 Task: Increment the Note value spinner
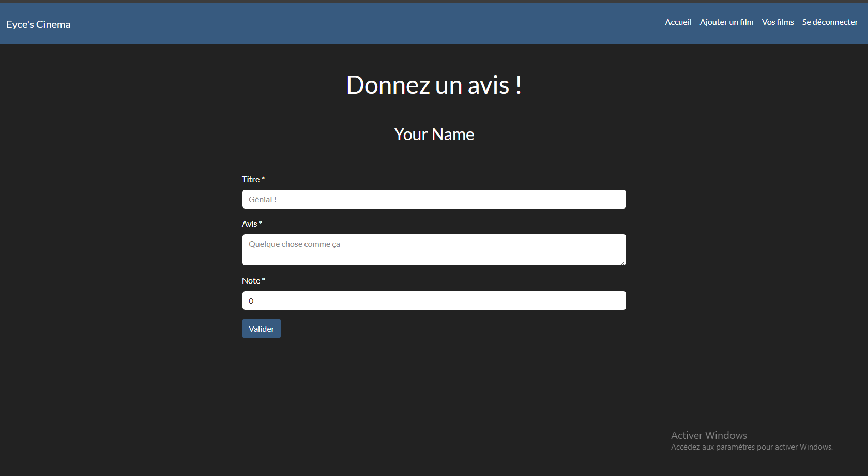[619, 297]
